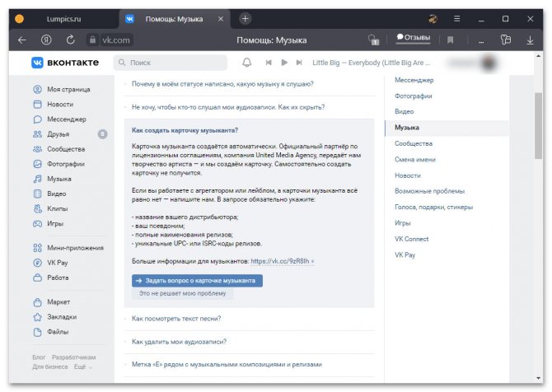Click into the Поиск search field
The height and width of the screenshot is (392, 552).
(x=171, y=63)
